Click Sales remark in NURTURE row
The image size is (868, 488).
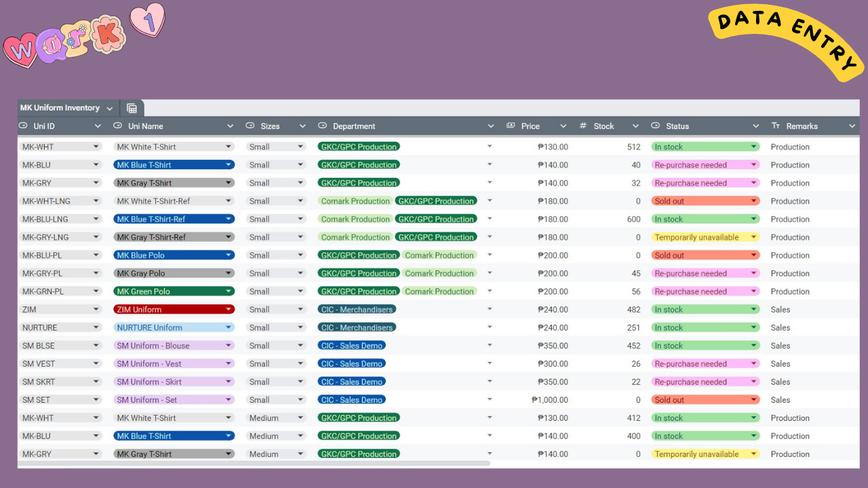tap(781, 327)
